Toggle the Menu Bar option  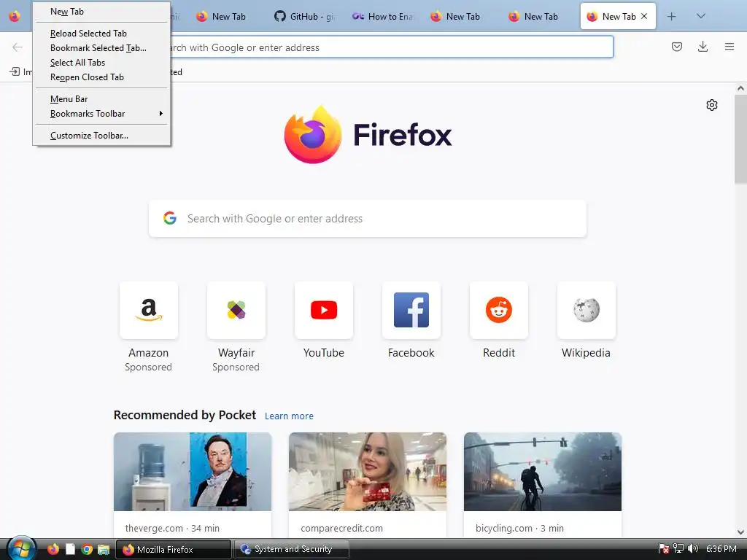[x=101, y=99]
